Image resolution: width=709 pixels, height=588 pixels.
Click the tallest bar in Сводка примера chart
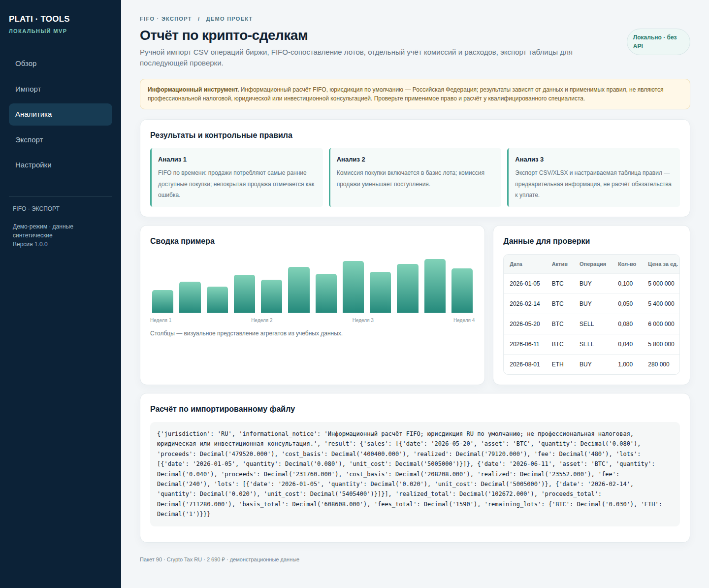click(x=435, y=286)
